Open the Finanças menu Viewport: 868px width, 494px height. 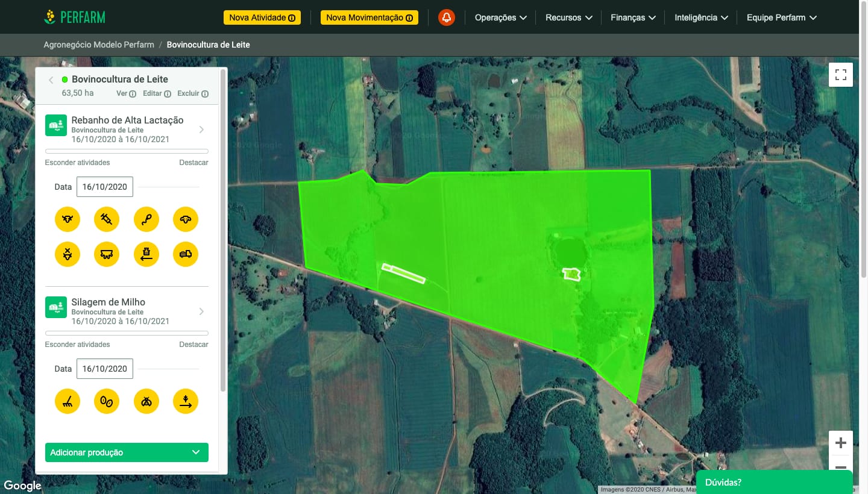click(632, 17)
